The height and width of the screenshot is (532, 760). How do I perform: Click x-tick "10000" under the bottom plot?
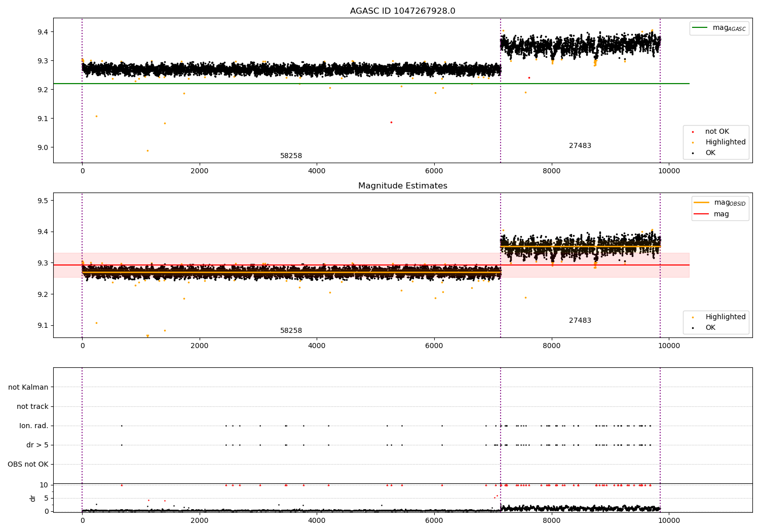669,521
